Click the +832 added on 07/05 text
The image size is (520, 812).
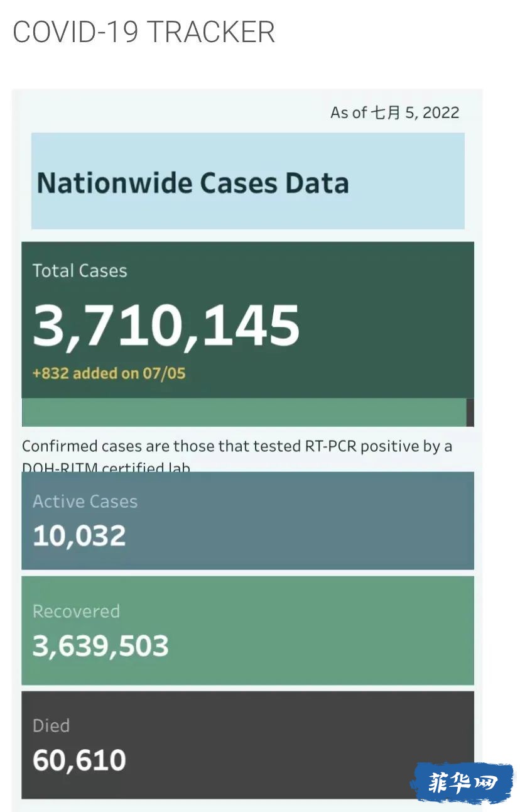click(x=109, y=373)
